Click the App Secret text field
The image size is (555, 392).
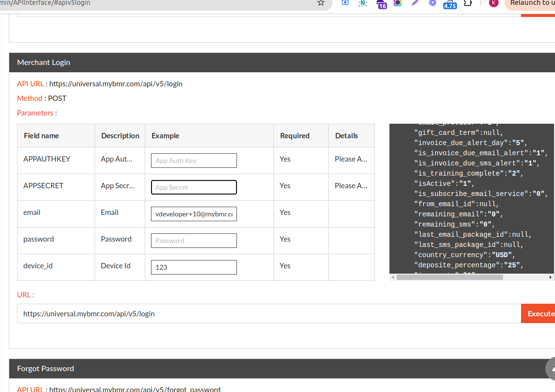(x=194, y=187)
